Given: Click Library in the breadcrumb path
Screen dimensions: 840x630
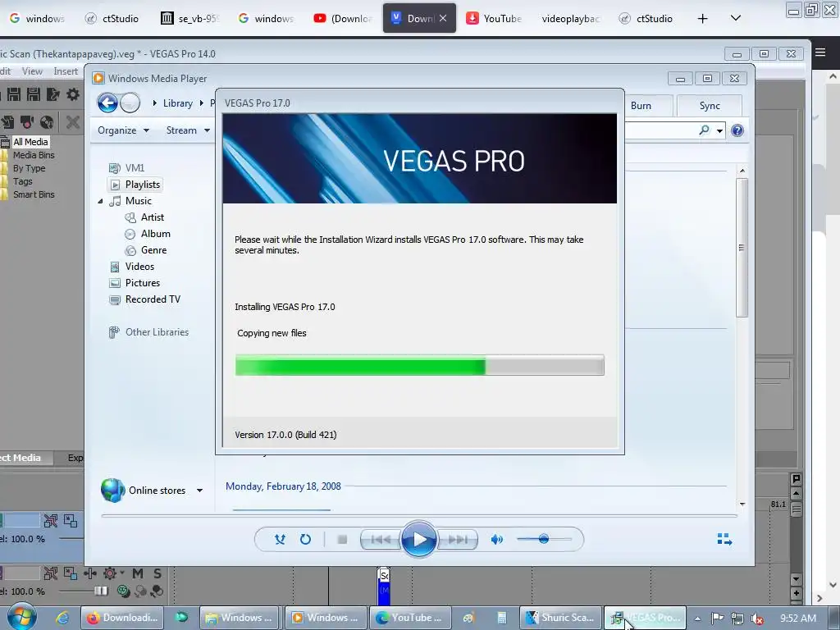Looking at the screenshot, I should [x=178, y=103].
